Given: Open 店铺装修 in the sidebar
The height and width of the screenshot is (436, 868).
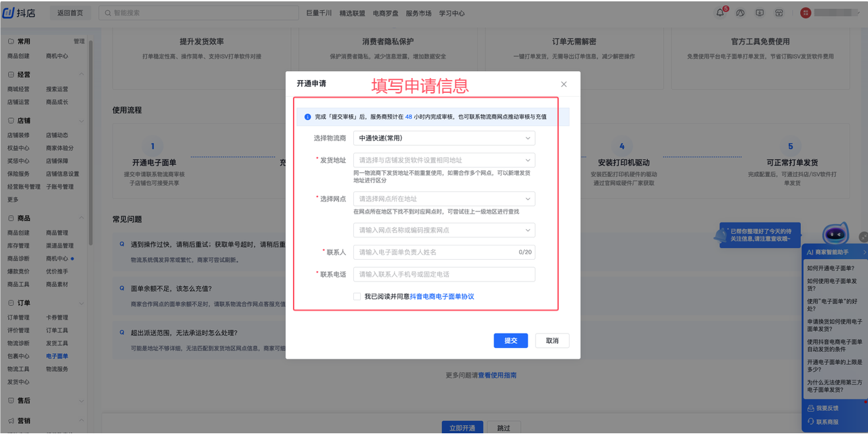Looking at the screenshot, I should click(18, 135).
